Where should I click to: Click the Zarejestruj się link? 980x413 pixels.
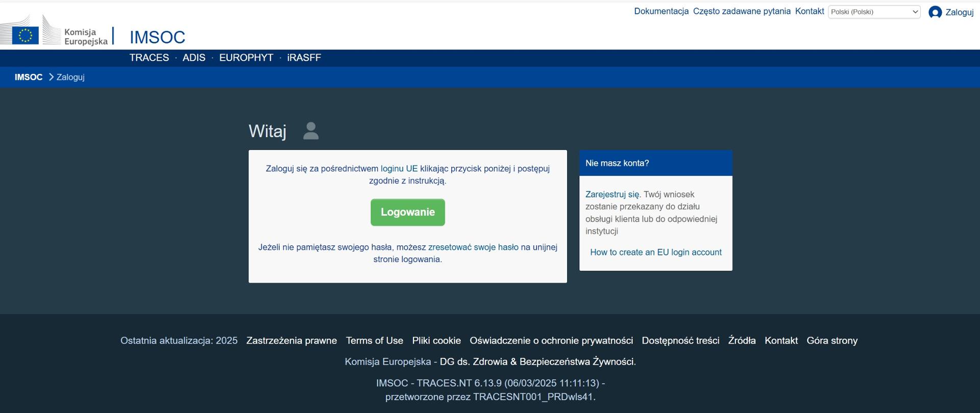tap(612, 194)
